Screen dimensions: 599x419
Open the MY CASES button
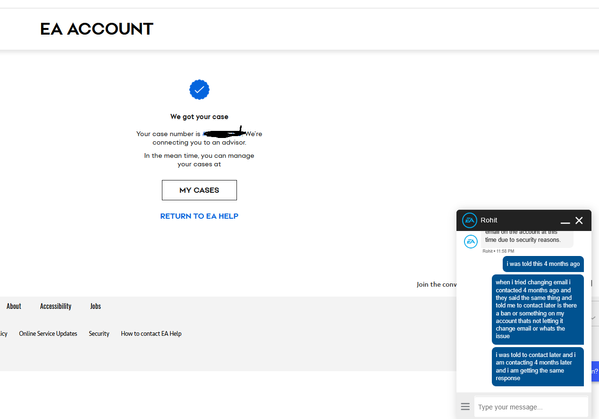(x=199, y=190)
